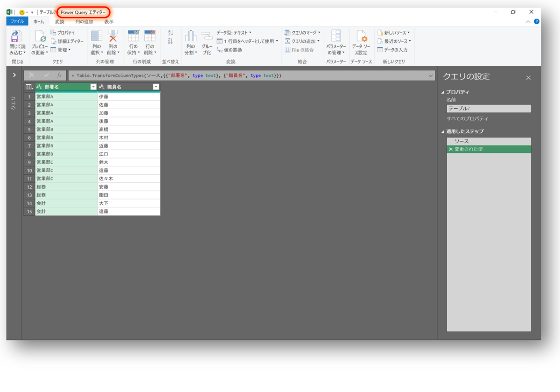
Task: Open プロパティ in the クエリ ribbon group
Action: 63,33
